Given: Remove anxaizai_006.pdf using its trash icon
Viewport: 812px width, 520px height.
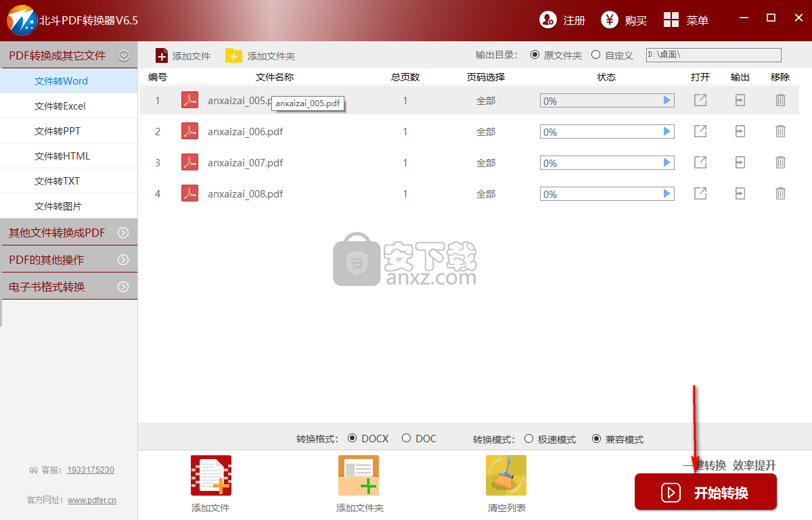Looking at the screenshot, I should [x=780, y=131].
